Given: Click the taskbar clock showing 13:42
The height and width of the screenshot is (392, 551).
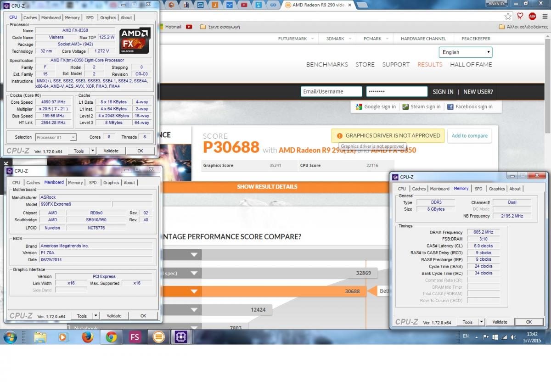Looking at the screenshot, I should pyautogui.click(x=532, y=337).
